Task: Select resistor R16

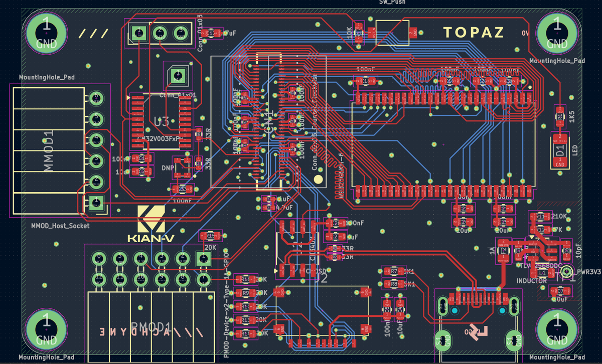Action: coord(246,279)
